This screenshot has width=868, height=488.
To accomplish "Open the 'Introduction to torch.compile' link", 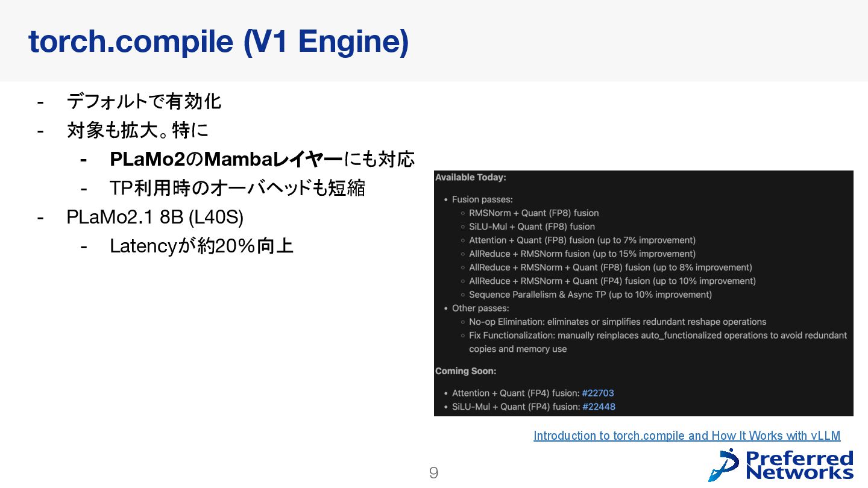I will click(687, 436).
